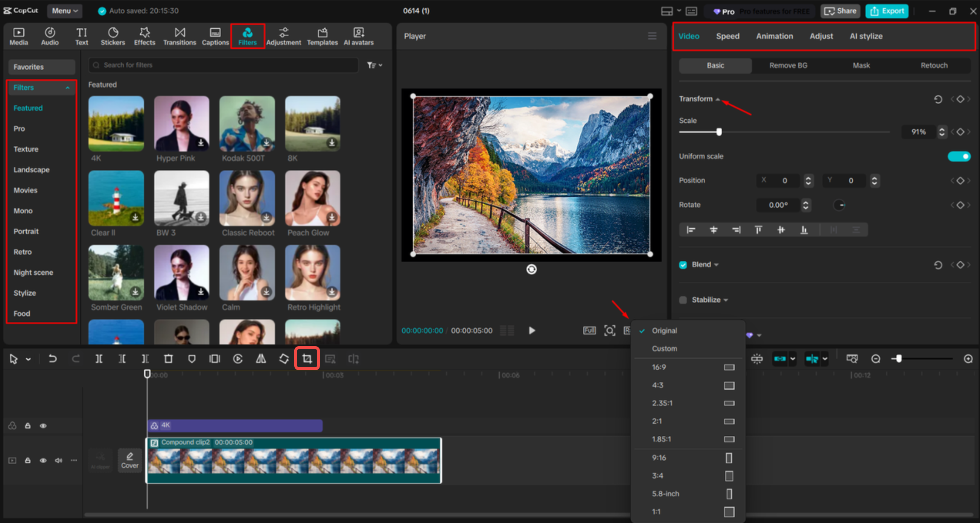Select the Peach Glow filter thumbnail
The width and height of the screenshot is (980, 523).
(x=312, y=198)
